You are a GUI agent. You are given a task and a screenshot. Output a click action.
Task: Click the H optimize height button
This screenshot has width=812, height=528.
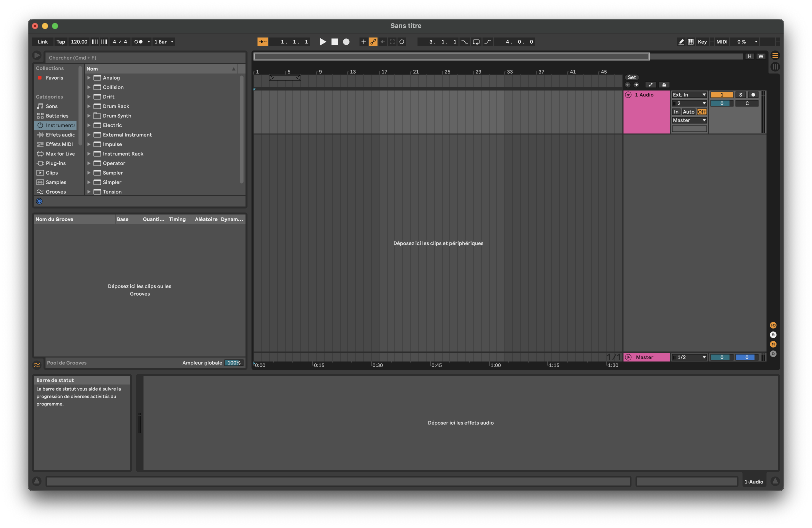(x=749, y=56)
